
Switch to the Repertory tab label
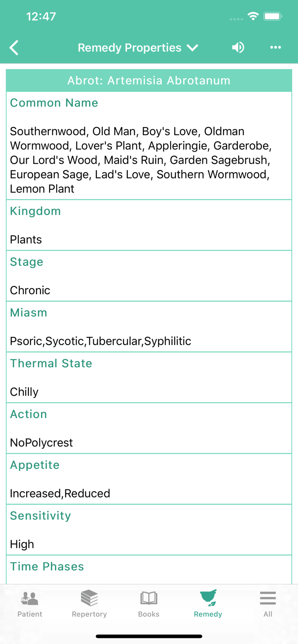click(89, 614)
